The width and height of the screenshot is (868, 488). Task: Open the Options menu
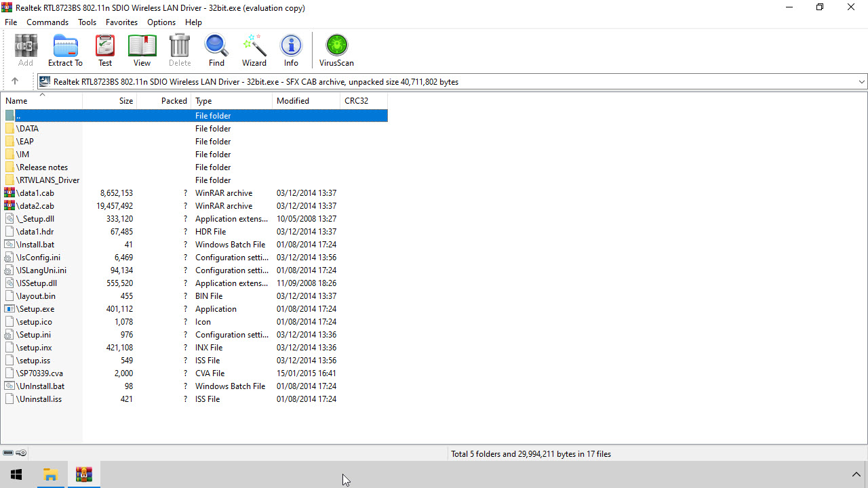pos(161,22)
